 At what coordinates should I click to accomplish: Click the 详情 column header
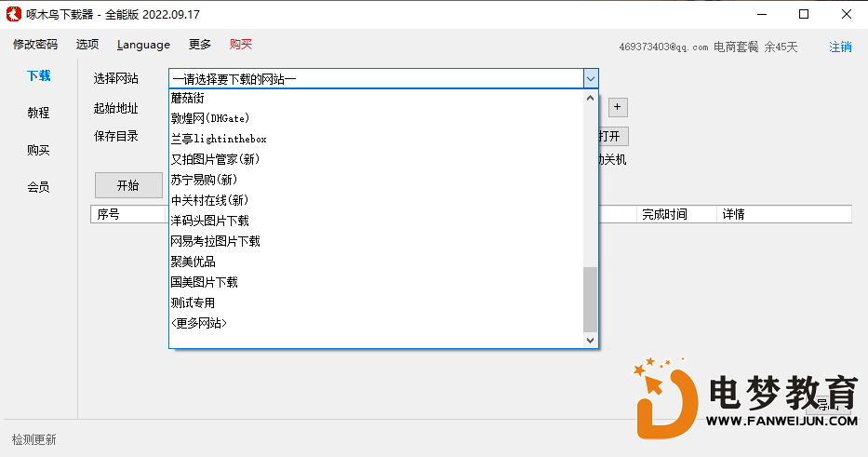coord(784,214)
